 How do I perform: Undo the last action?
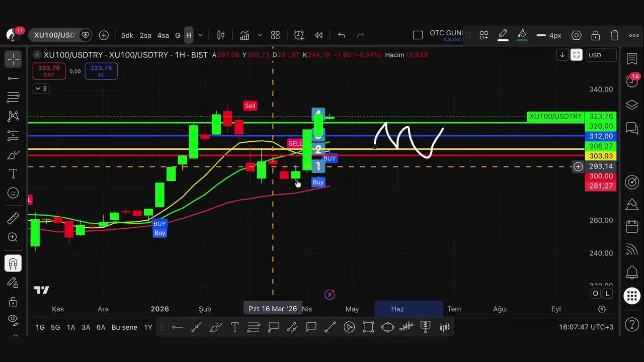click(342, 35)
